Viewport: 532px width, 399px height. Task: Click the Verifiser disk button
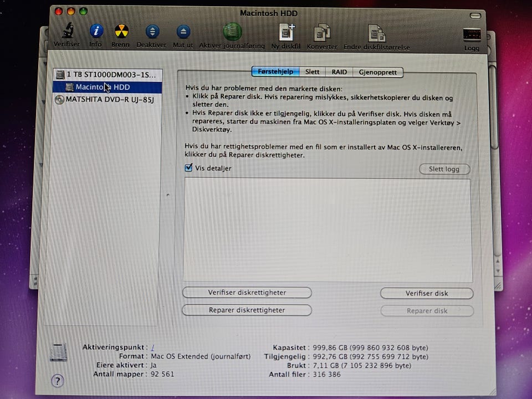click(427, 294)
